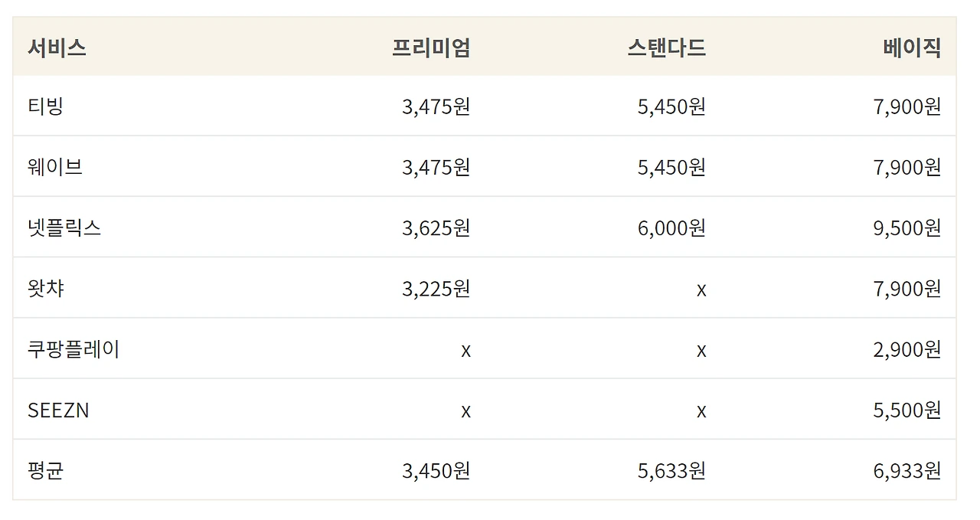The width and height of the screenshot is (980, 520).
Task: Click the 서비스 column header
Action: point(57,47)
